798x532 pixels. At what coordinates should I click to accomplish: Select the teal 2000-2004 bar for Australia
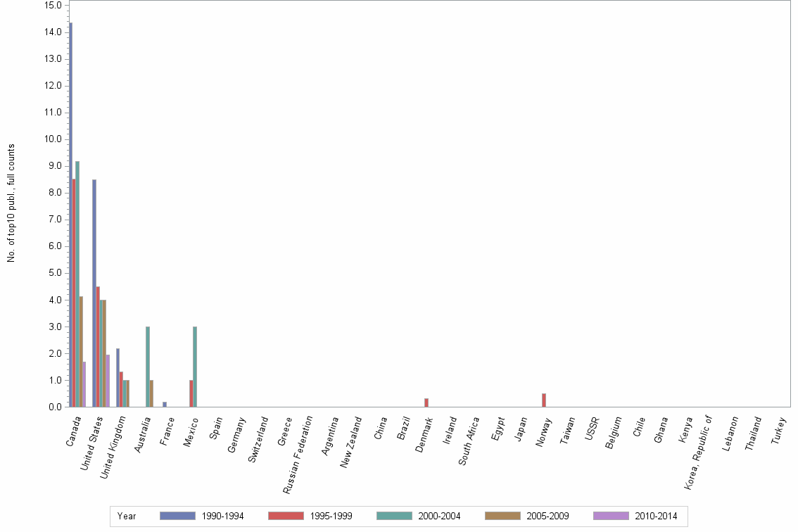pos(148,366)
